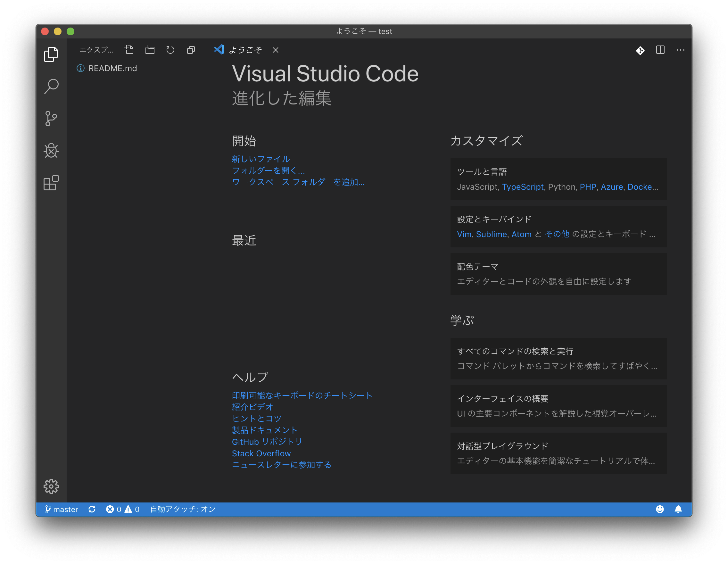Create a new file using the Explorer toolbar icon

[129, 49]
